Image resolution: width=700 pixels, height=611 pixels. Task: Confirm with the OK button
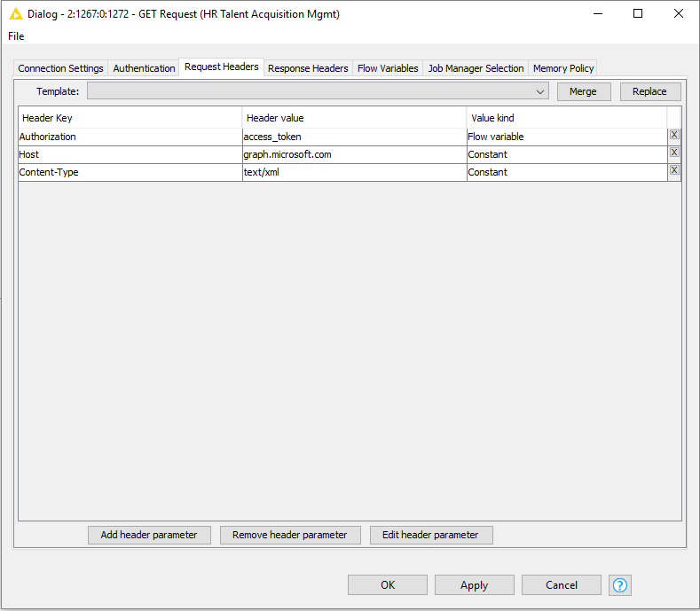tap(388, 584)
